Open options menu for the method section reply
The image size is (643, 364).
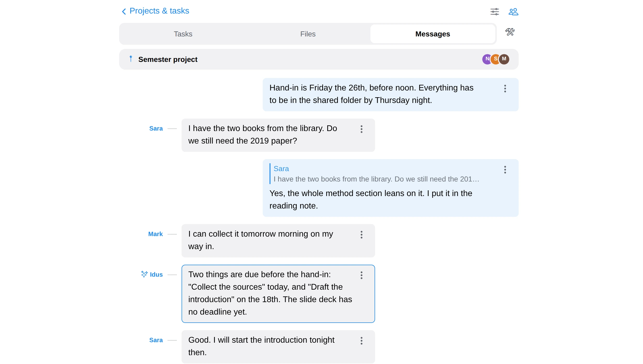pyautogui.click(x=505, y=170)
